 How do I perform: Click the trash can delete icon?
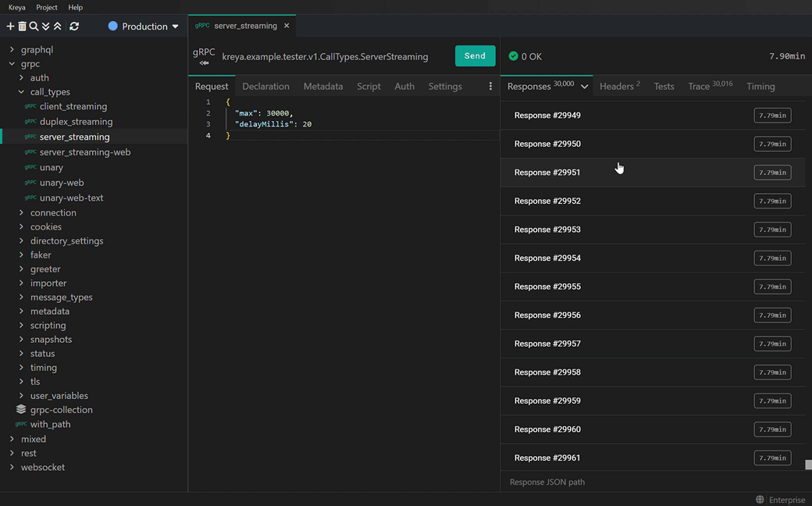click(x=22, y=27)
